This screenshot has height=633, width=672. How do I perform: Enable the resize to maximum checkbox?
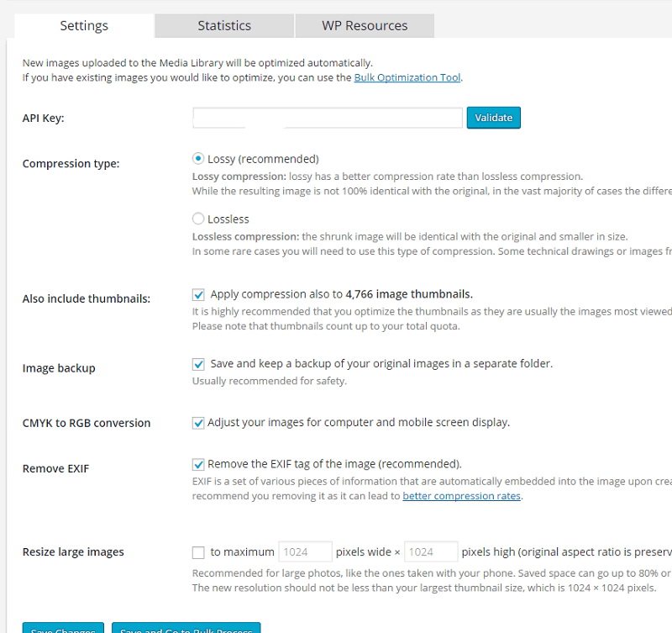[198, 552]
